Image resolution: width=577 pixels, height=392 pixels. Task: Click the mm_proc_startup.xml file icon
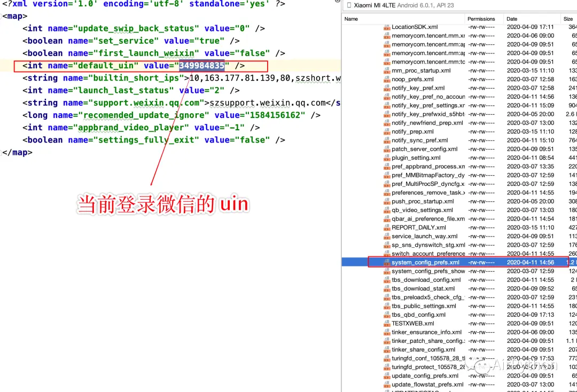point(386,70)
